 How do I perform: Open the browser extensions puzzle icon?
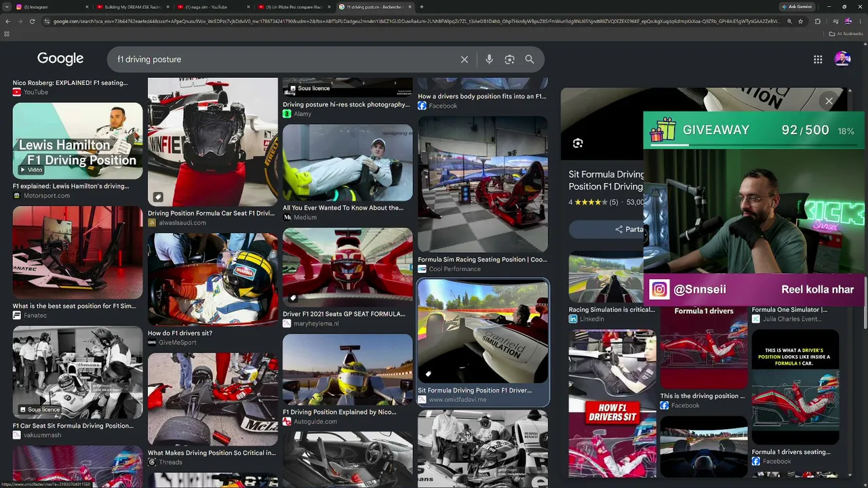(x=818, y=22)
